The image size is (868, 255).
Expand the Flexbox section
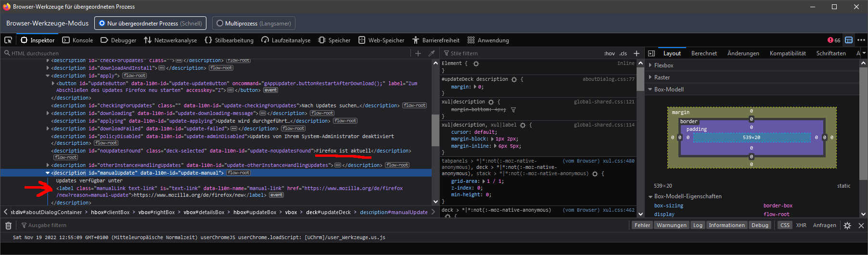click(x=663, y=65)
